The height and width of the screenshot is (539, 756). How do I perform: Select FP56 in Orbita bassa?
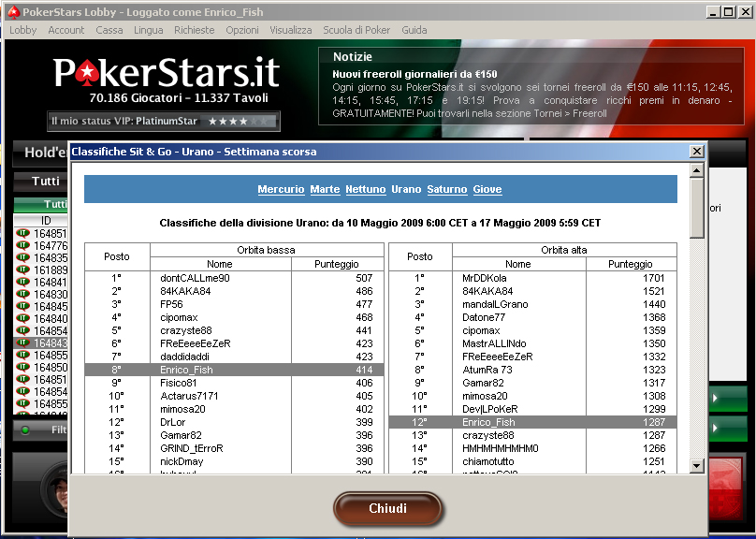click(171, 304)
